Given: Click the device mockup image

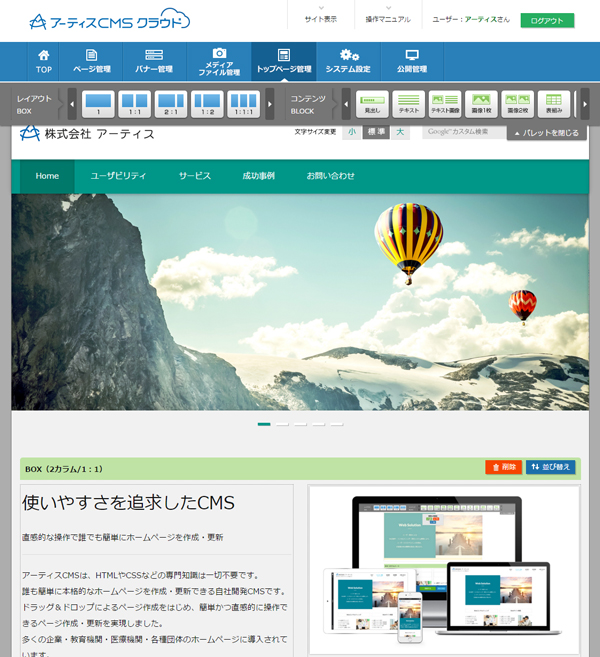Looking at the screenshot, I should click(x=444, y=569).
